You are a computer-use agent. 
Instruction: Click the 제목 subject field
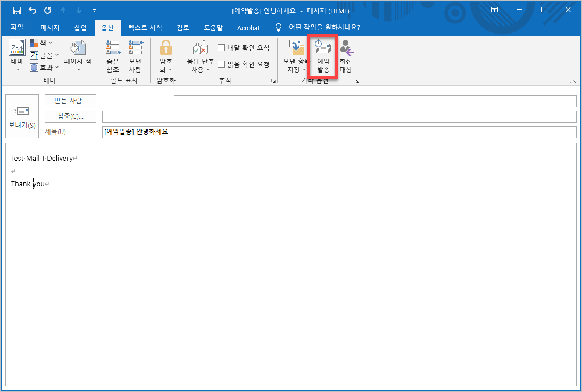[339, 132]
